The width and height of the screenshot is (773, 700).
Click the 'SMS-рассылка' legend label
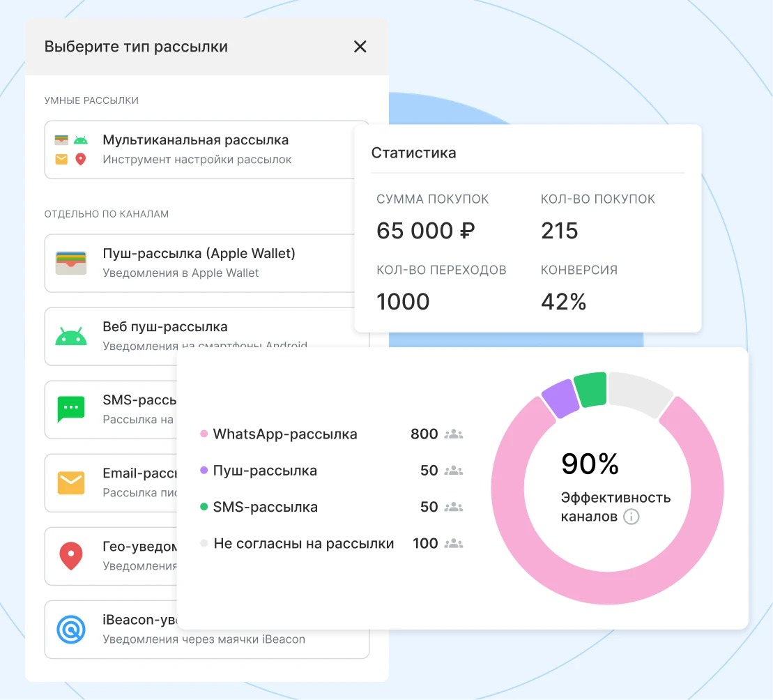pos(266,508)
